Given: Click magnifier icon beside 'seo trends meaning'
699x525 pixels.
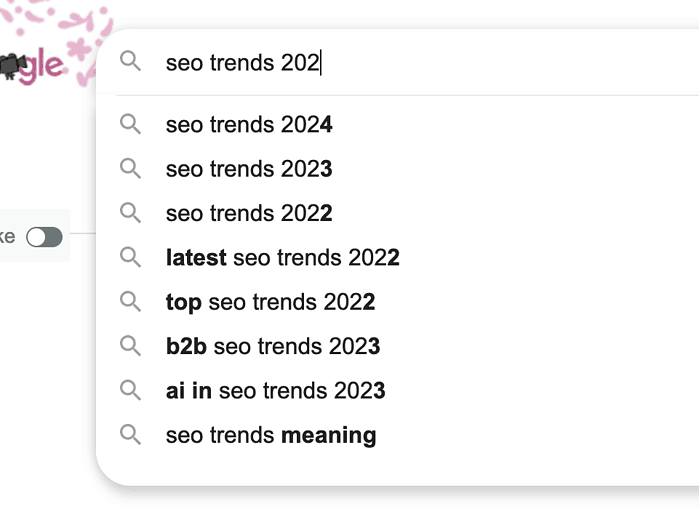Looking at the screenshot, I should (x=130, y=435).
